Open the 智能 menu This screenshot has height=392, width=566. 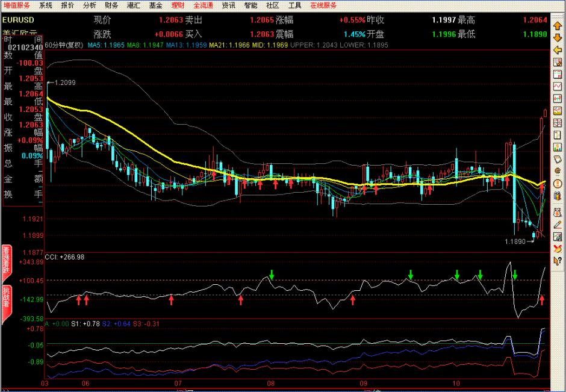coord(250,5)
